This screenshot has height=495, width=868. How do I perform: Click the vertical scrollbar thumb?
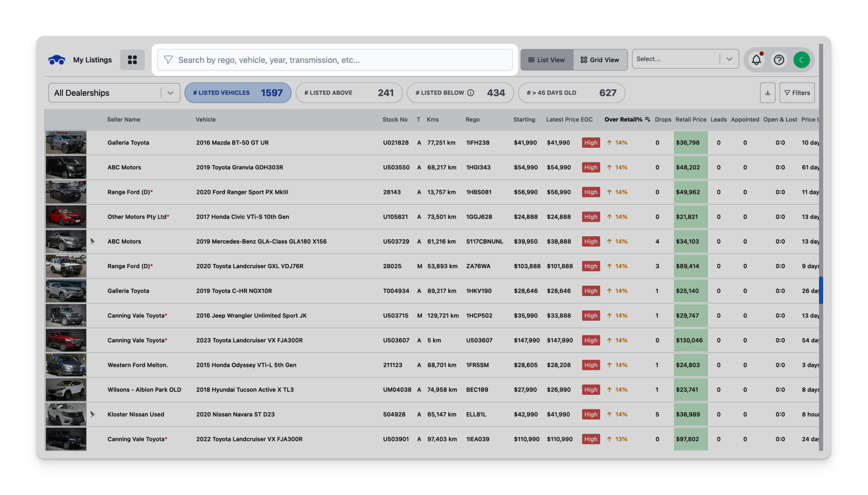click(821, 290)
